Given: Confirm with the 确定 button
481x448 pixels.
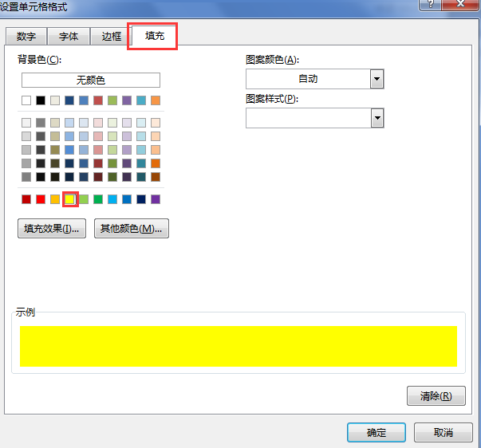Looking at the screenshot, I should click(377, 432).
